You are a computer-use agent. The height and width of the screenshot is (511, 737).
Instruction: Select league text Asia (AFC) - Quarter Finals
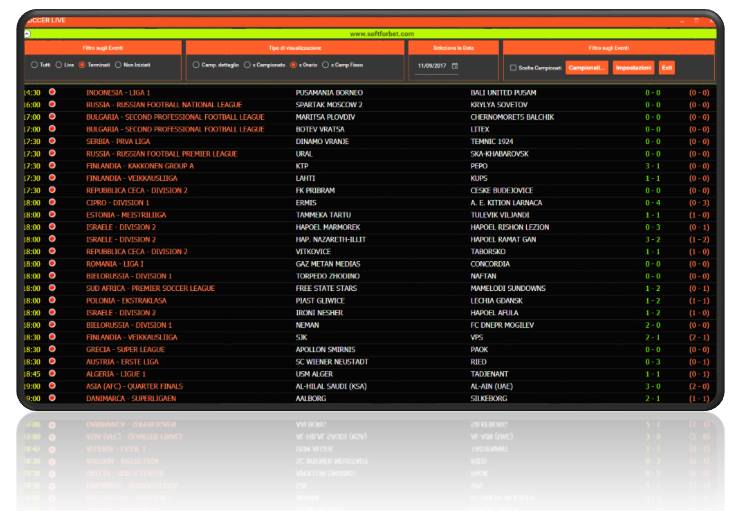pyautogui.click(x=134, y=386)
